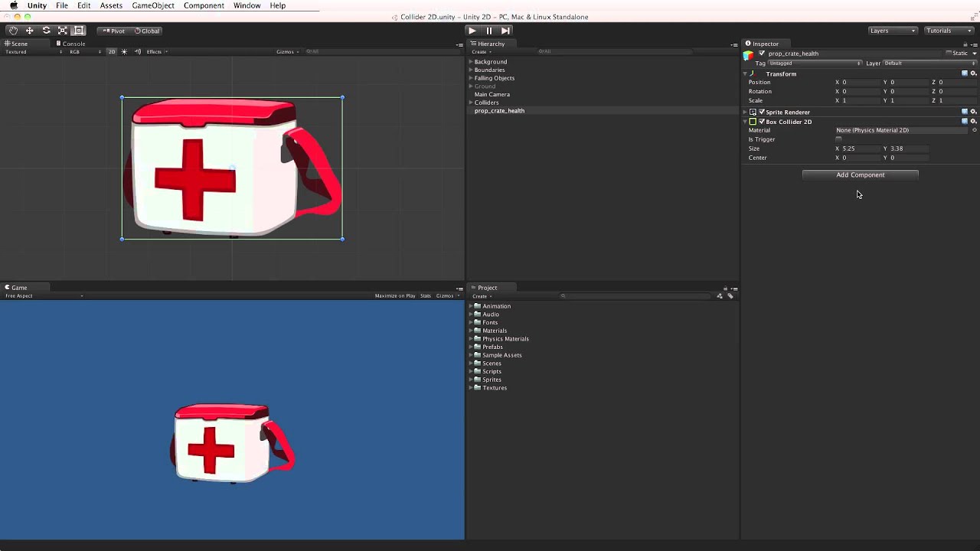Image resolution: width=980 pixels, height=551 pixels.
Task: Click Transform help book icon
Action: pyautogui.click(x=965, y=73)
